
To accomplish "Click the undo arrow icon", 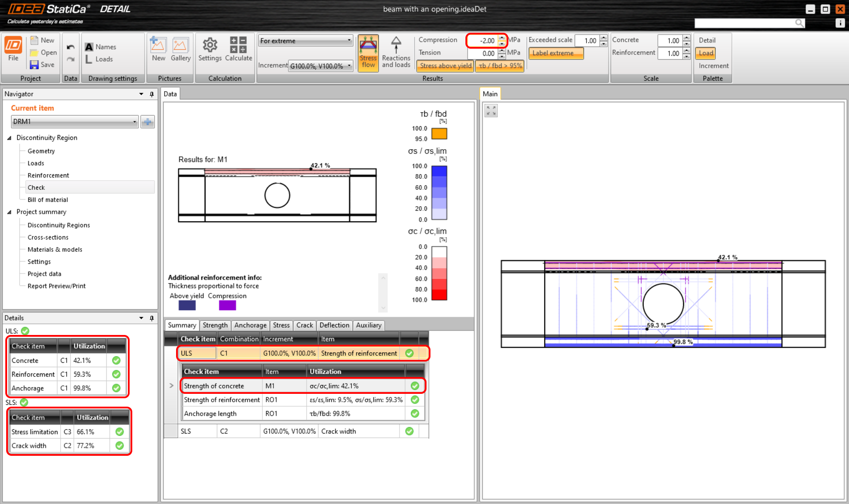I will tap(70, 47).
